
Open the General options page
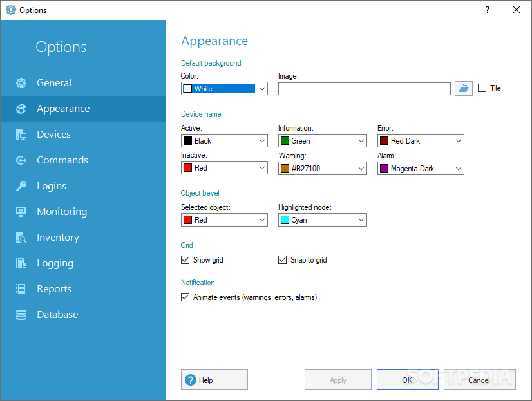83,82
